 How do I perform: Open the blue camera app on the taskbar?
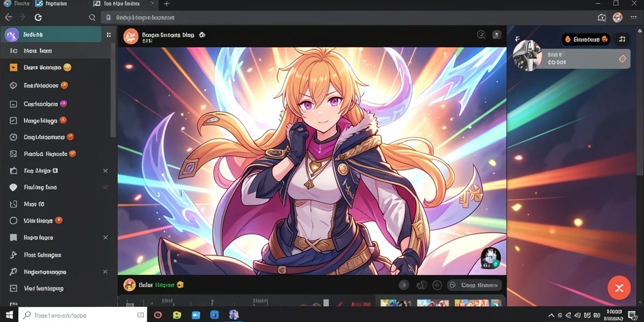(x=196, y=315)
